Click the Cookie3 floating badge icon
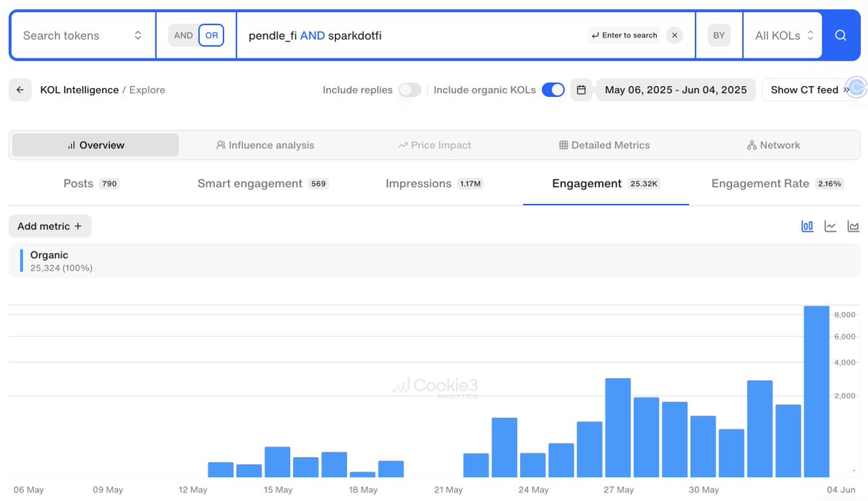Screen dimensions: 868x501 pyautogui.click(x=856, y=87)
